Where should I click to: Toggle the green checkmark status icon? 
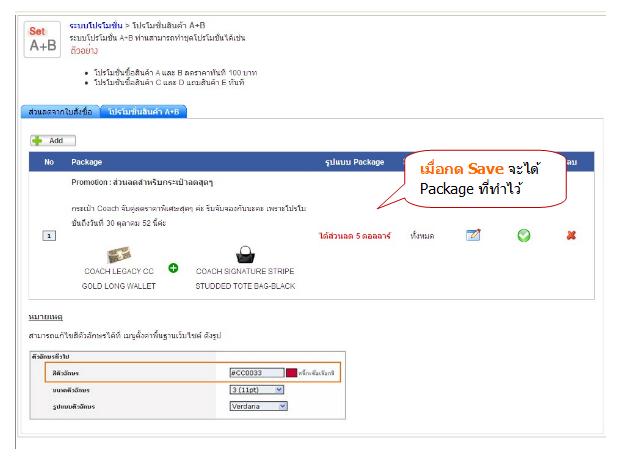[523, 235]
